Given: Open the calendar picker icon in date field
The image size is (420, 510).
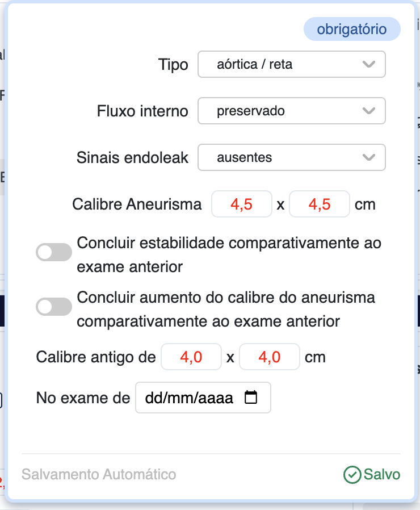Looking at the screenshot, I should coord(250,398).
